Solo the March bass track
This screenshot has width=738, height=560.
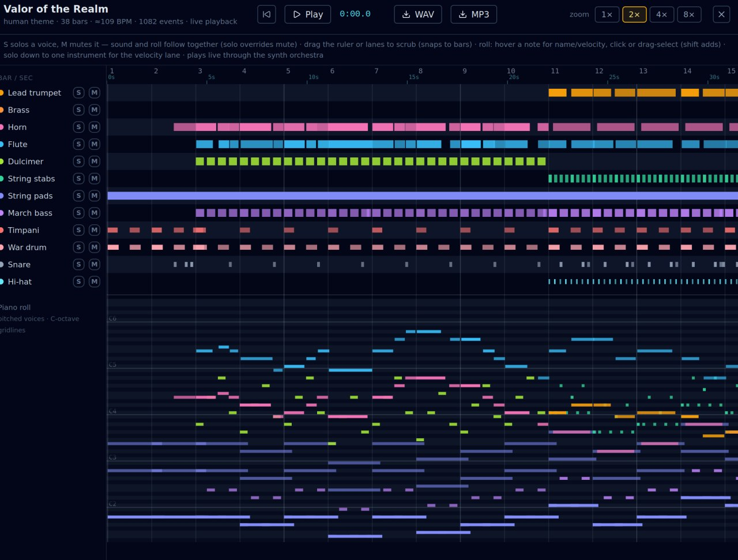(78, 213)
